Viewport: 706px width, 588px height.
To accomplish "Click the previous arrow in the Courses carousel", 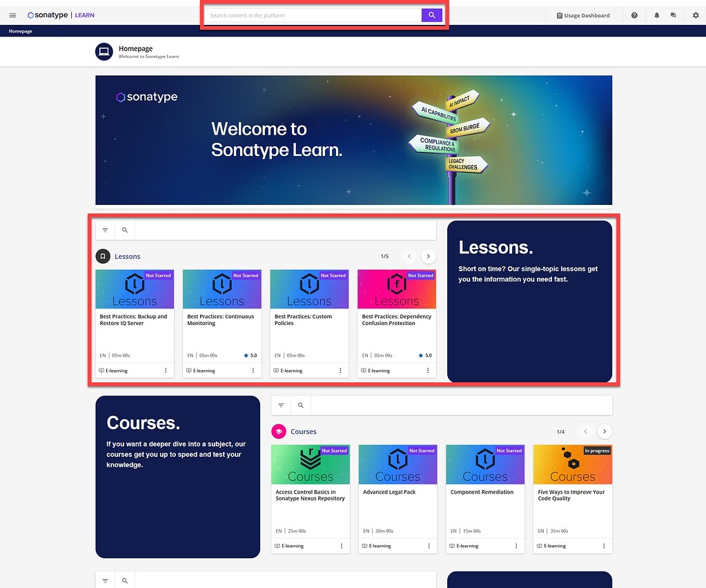I will pyautogui.click(x=585, y=431).
